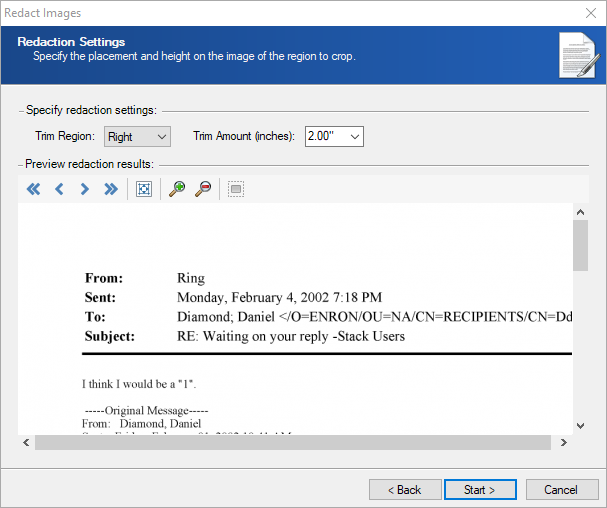Go to the first page of preview
This screenshot has width=607, height=508.
[x=33, y=189]
